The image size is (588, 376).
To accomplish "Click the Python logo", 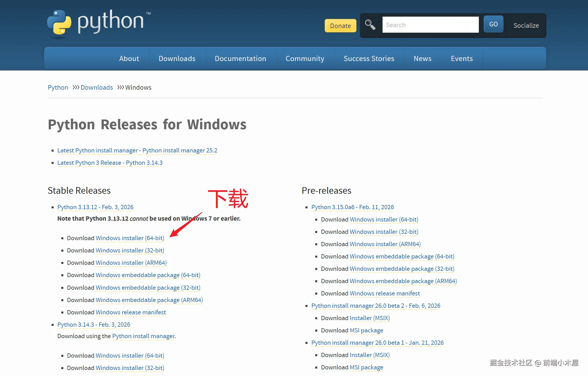I will [99, 23].
